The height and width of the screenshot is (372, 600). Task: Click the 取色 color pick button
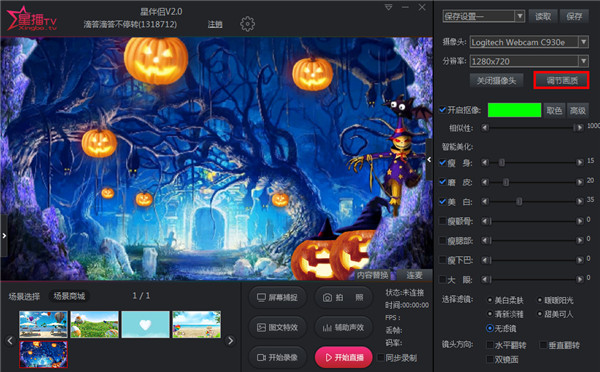click(x=554, y=110)
